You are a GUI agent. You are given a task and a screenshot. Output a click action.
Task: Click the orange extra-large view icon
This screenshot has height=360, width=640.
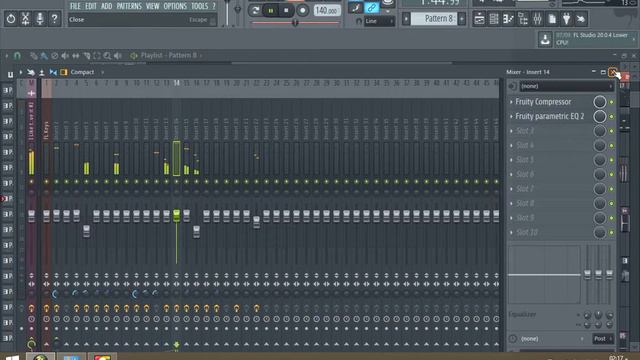[x=64, y=72]
